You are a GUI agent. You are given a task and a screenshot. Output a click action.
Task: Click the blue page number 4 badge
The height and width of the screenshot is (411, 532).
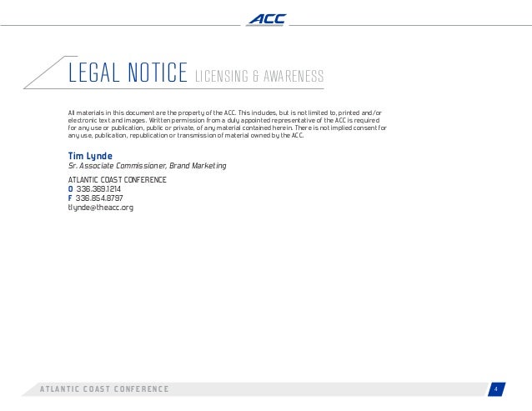click(x=496, y=389)
